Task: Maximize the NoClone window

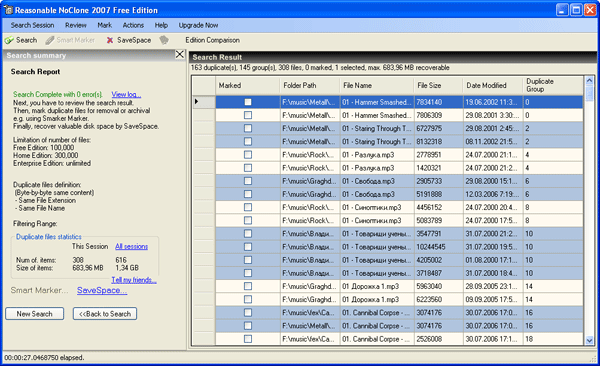Action: click(576, 10)
